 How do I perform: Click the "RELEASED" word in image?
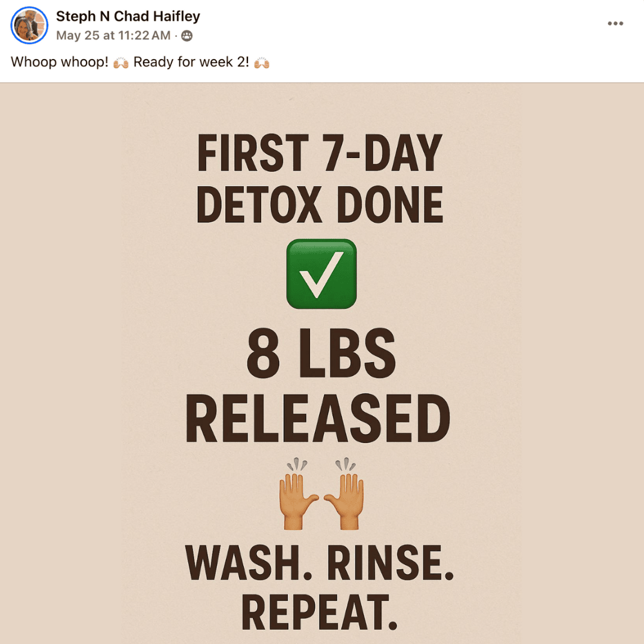[318, 418]
